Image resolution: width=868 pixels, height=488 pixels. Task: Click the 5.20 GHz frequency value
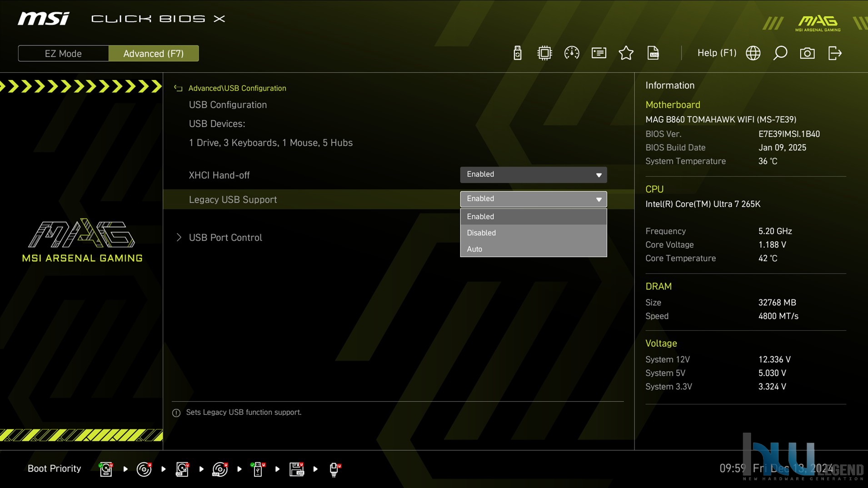point(775,231)
